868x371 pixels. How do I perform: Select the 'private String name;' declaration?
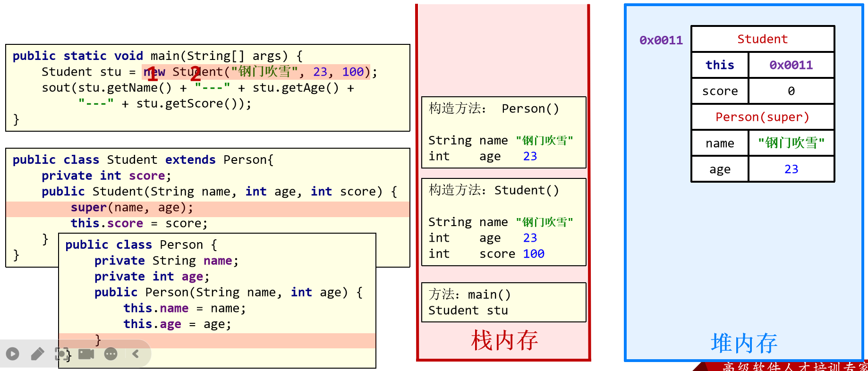click(x=166, y=261)
